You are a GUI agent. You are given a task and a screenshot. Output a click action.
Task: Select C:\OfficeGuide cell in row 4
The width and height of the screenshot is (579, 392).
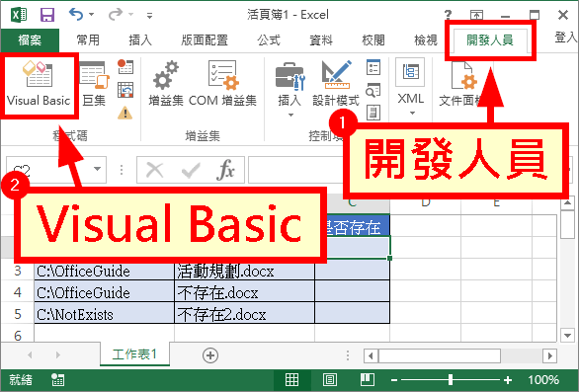[104, 292]
